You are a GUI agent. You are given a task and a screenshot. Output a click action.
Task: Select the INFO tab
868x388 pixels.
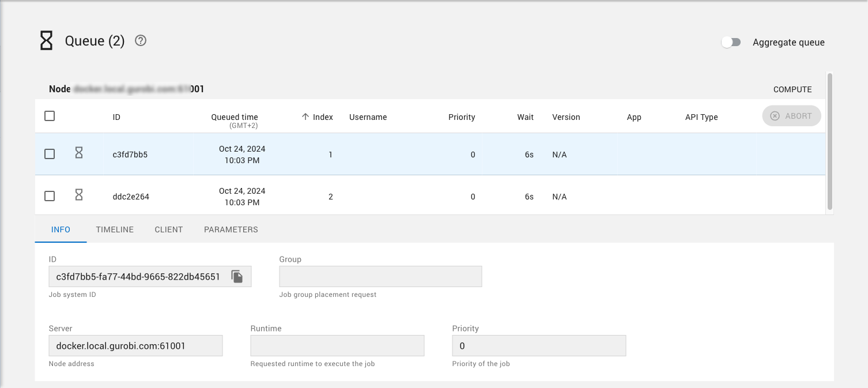(61, 229)
